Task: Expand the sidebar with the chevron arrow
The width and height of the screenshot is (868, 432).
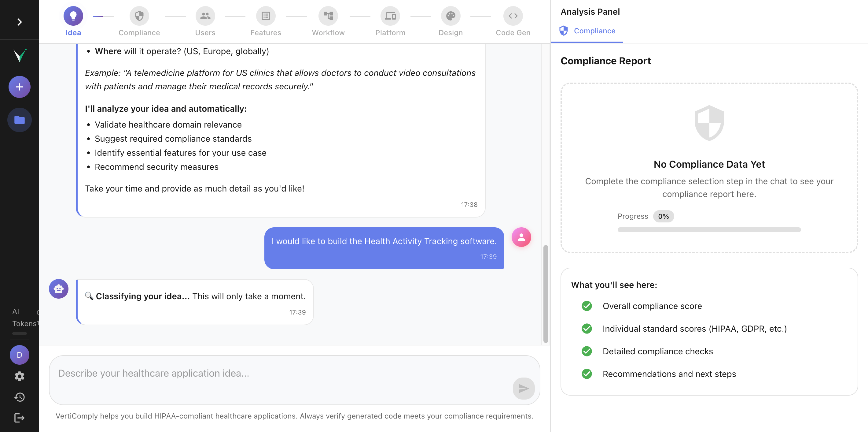Action: click(x=19, y=22)
